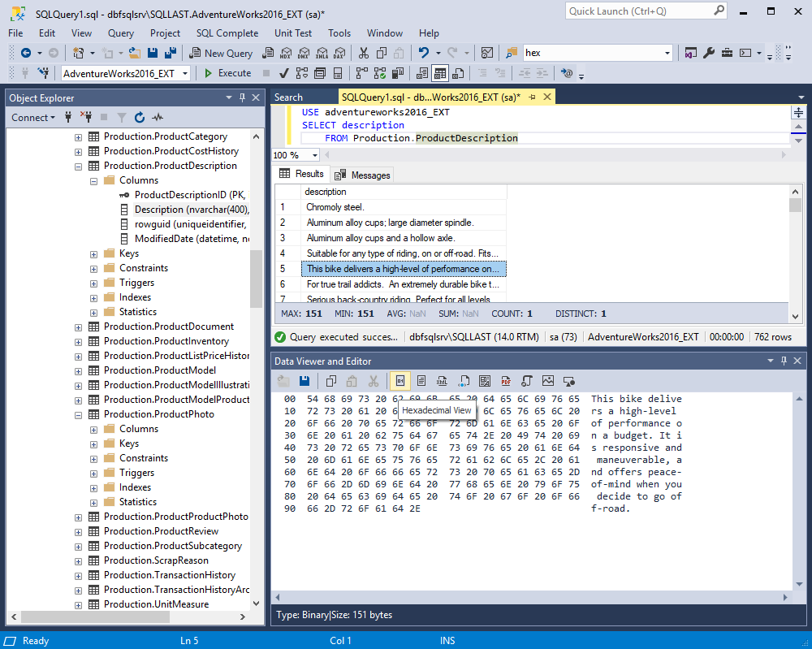Viewport: 812px width, 649px height.
Task: Click the Save All icon in main toolbar
Action: pos(171,53)
